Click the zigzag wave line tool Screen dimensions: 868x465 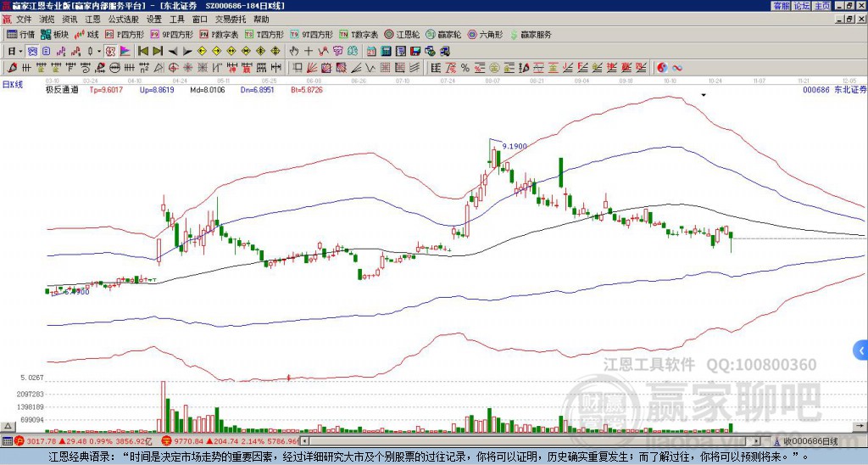(370, 68)
